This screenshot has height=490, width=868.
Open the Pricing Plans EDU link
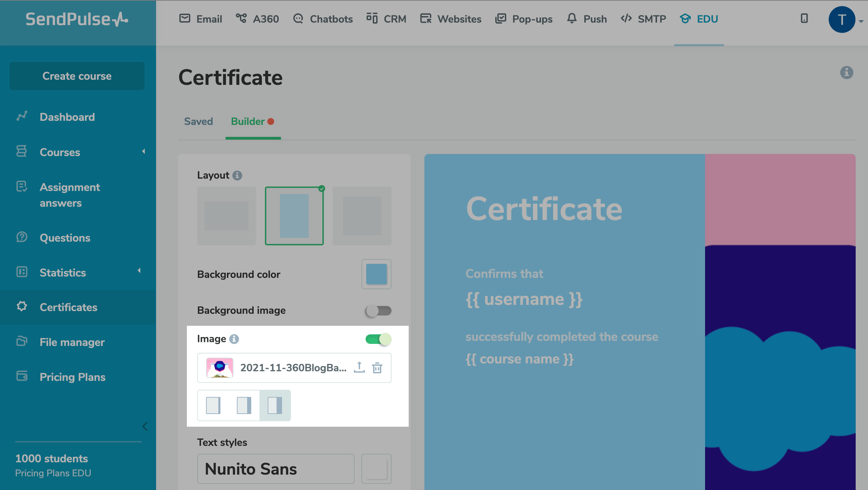53,473
